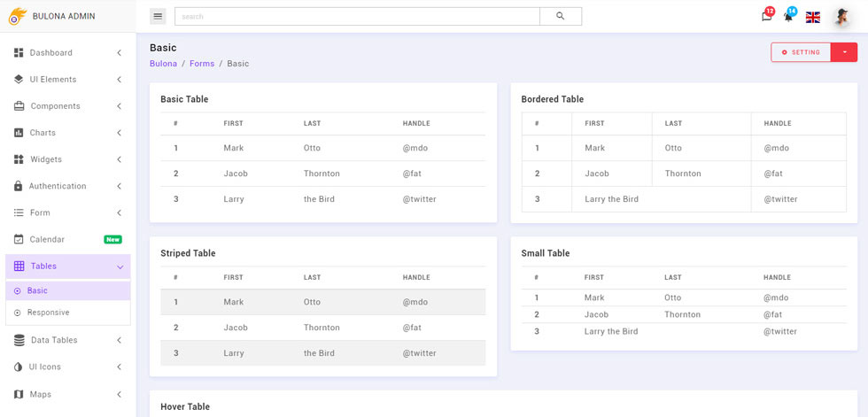This screenshot has height=417, width=868.
Task: Click the Setting button
Action: [x=801, y=52]
